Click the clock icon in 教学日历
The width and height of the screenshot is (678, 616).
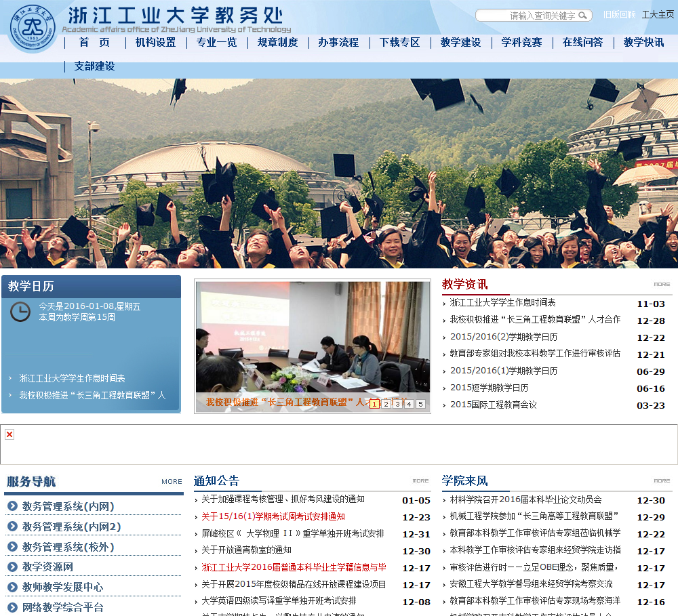[20, 312]
